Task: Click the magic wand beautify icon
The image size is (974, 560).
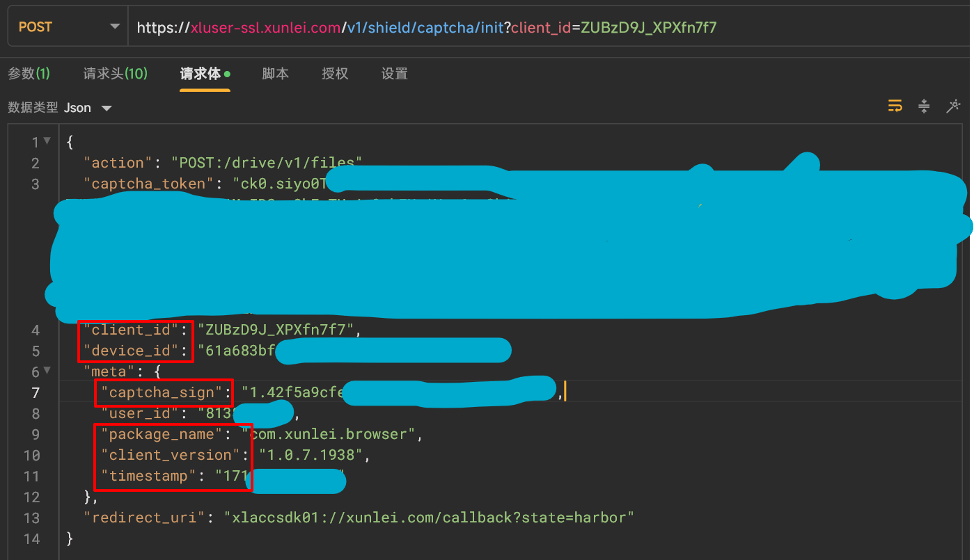Action: click(x=953, y=106)
